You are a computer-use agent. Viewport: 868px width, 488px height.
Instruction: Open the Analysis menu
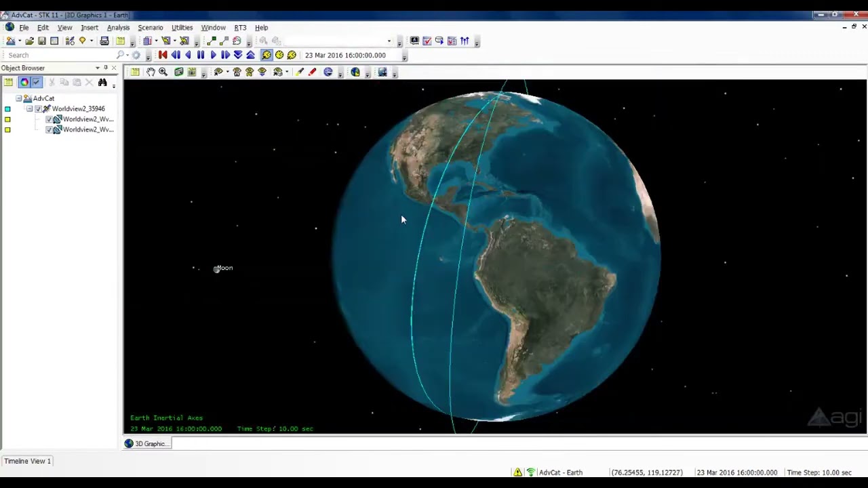118,28
